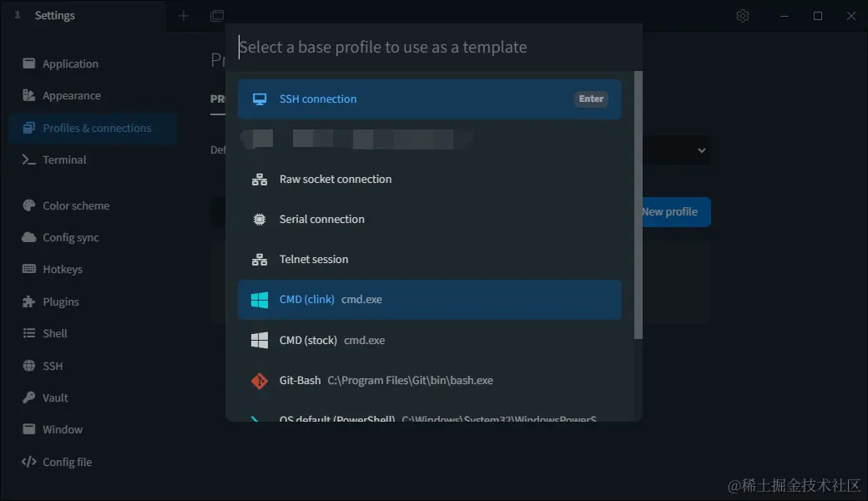Click the New profile button
Screen dimensions: 868x501
[x=676, y=212]
